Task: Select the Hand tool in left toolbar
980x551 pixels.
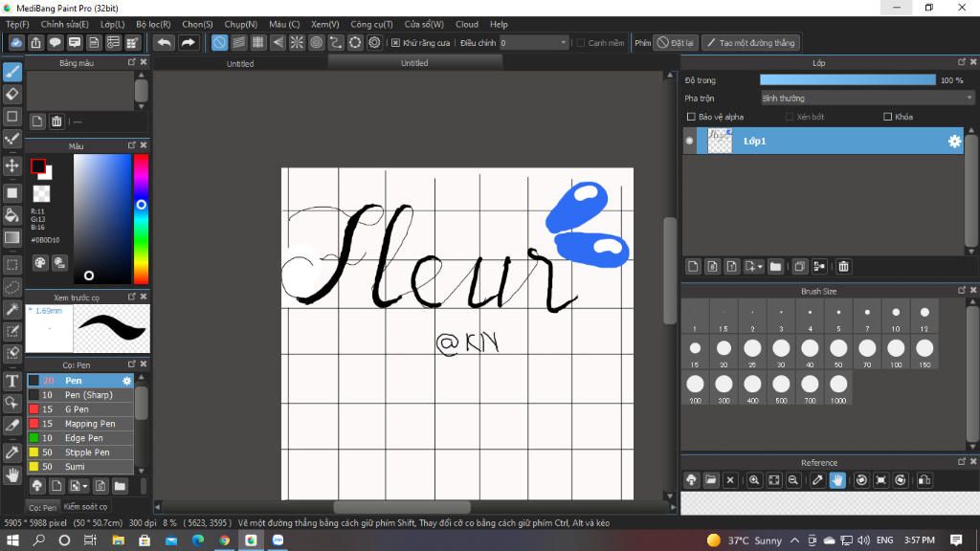Action: coord(11,475)
